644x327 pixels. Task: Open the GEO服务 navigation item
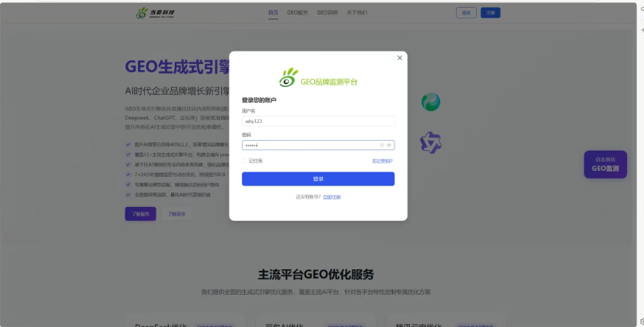pos(297,12)
